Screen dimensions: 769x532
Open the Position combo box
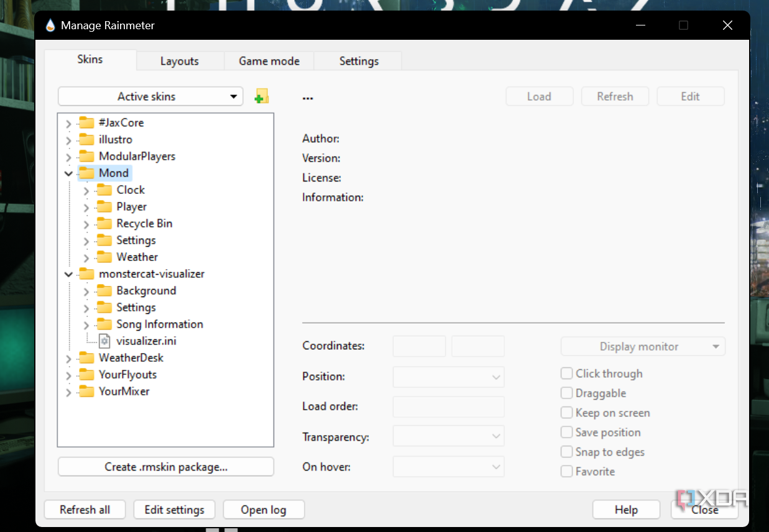(x=448, y=377)
